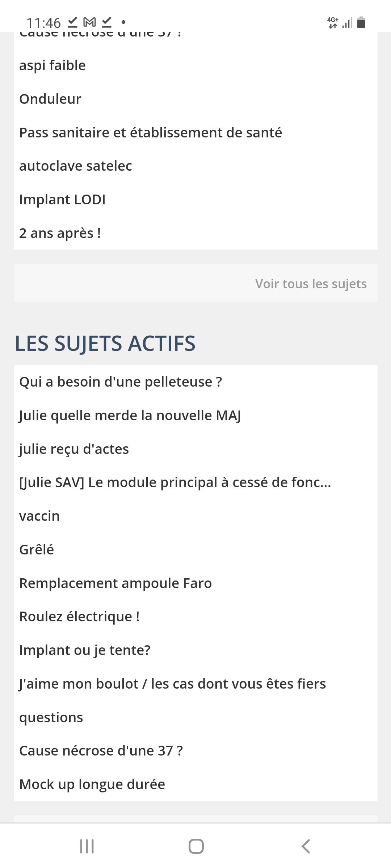
Task: Tap the Android back navigation icon
Action: point(306,846)
